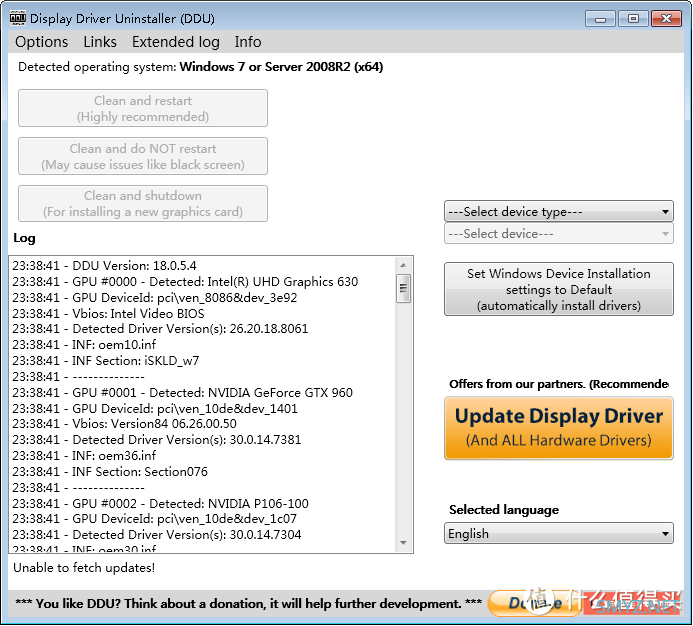693x626 pixels.
Task: Click the Update Display Driver banner
Action: 559,428
